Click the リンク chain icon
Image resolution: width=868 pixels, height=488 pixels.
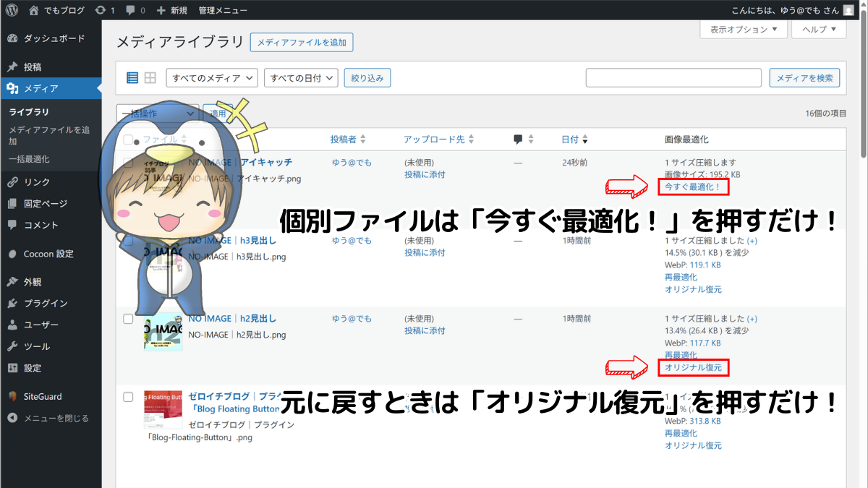12,182
